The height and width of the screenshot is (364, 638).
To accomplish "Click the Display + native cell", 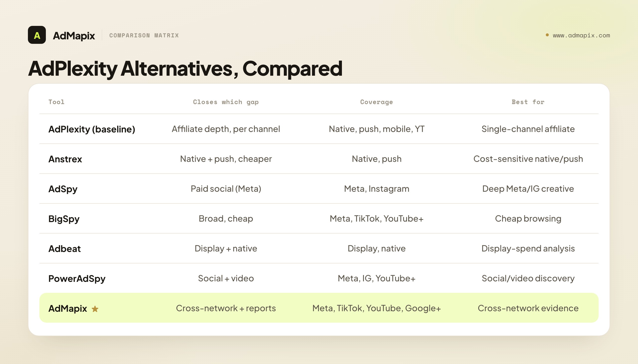I will click(x=226, y=248).
